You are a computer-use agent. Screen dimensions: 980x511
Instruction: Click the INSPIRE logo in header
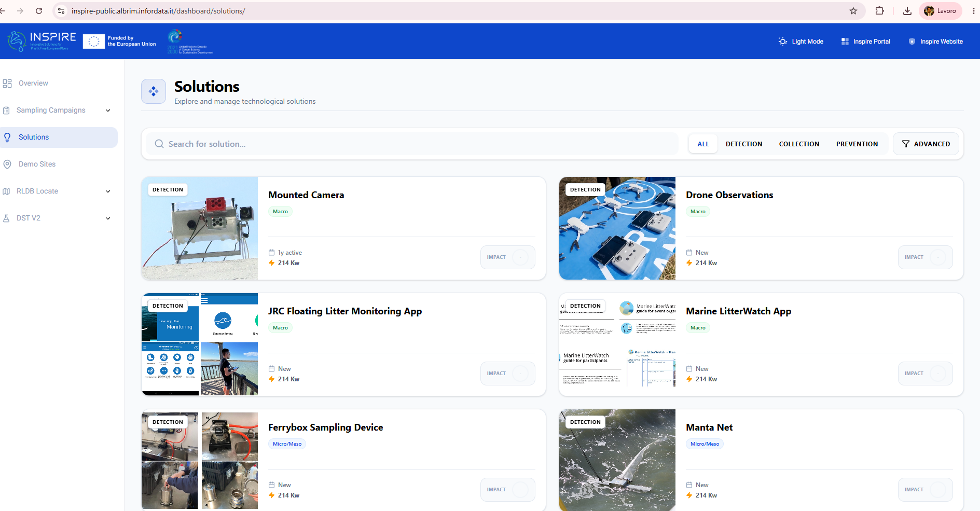click(x=42, y=41)
